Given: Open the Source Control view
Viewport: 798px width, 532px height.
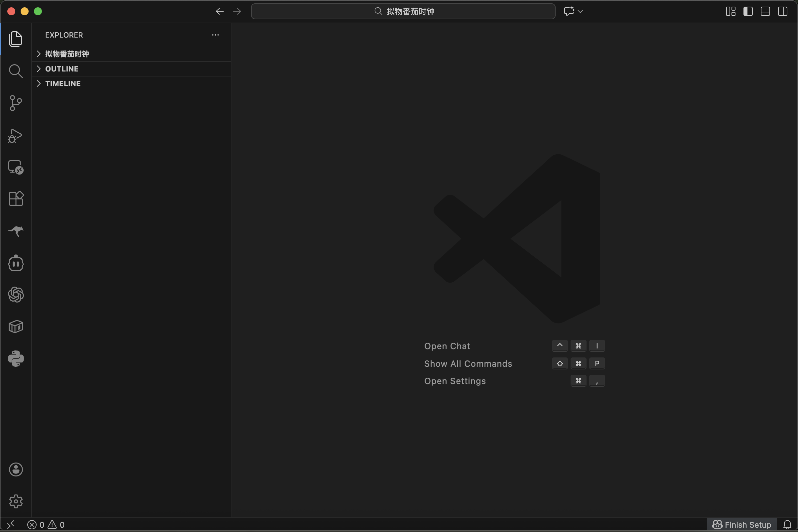Looking at the screenshot, I should pyautogui.click(x=16, y=103).
